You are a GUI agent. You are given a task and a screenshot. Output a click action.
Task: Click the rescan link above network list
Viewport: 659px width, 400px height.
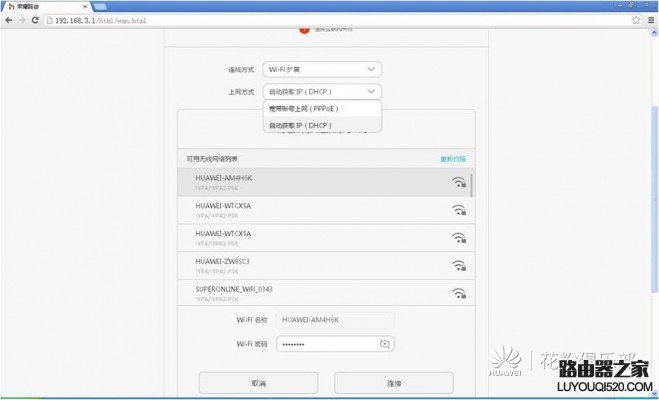click(453, 159)
